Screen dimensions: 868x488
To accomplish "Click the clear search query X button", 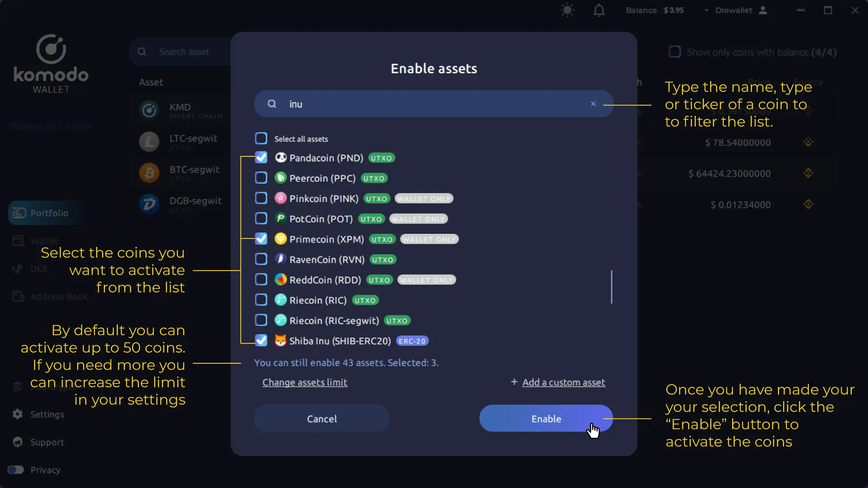I will tap(594, 103).
